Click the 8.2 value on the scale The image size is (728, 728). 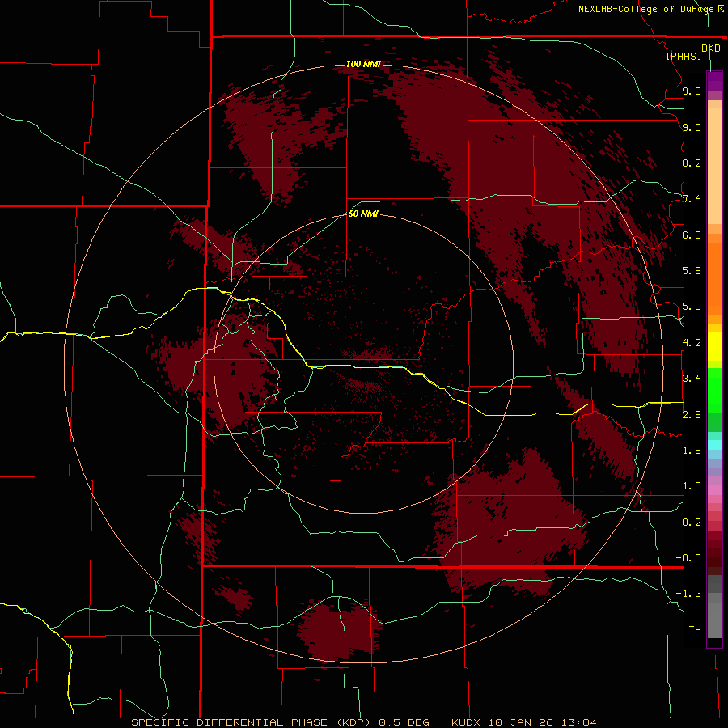(692, 163)
